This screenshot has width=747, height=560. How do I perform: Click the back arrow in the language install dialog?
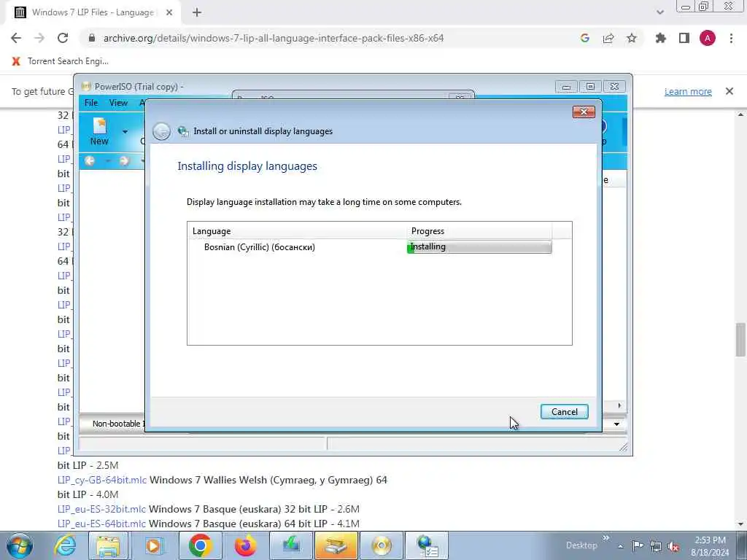pos(161,131)
